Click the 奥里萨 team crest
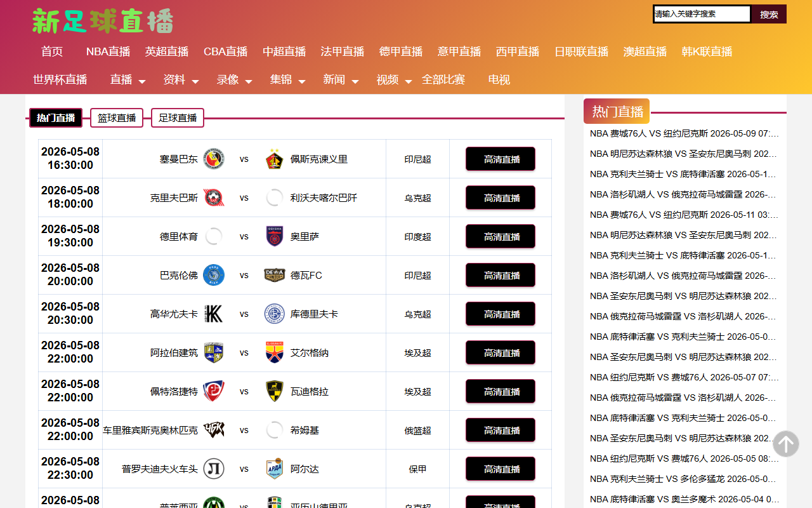812x508 pixels. [275, 236]
